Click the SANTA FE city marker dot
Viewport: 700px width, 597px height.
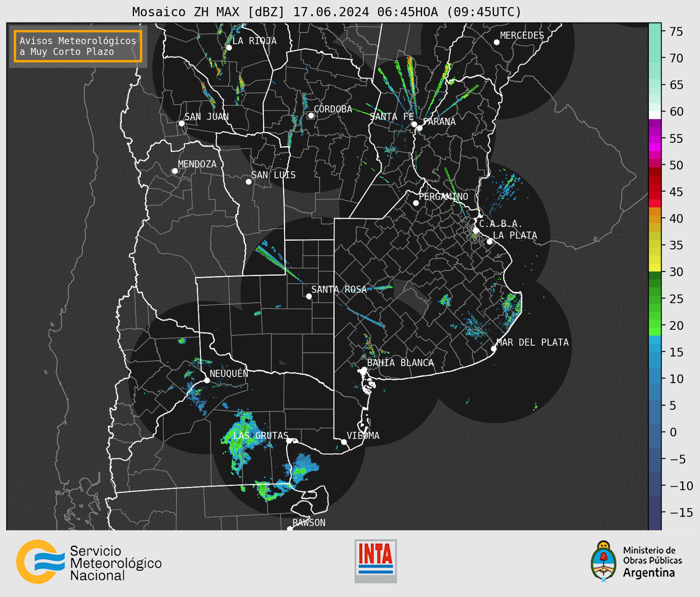[414, 124]
